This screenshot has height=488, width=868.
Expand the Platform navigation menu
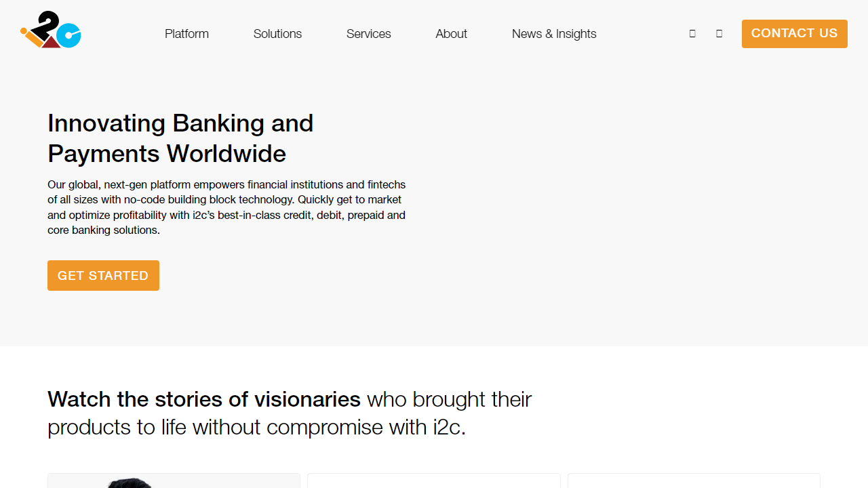pyautogui.click(x=186, y=34)
